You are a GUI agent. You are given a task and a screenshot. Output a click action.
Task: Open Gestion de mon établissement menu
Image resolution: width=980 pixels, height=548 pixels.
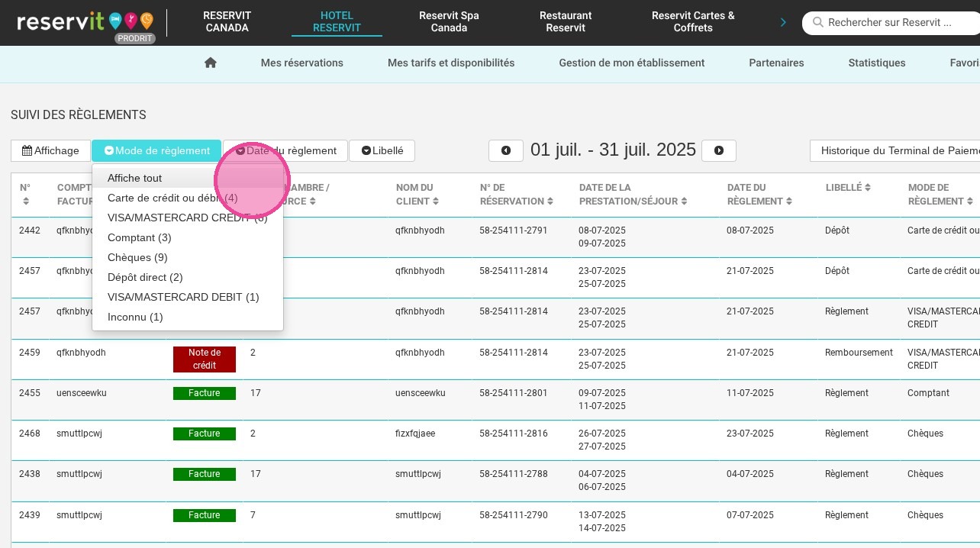tap(632, 63)
